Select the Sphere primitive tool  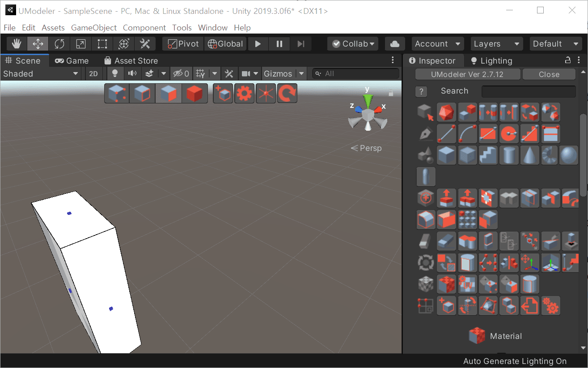[x=569, y=155]
